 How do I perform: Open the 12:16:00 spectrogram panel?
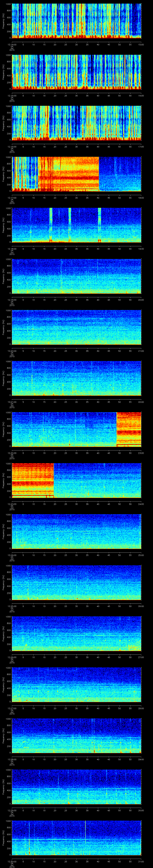pyautogui.click(x=77, y=123)
